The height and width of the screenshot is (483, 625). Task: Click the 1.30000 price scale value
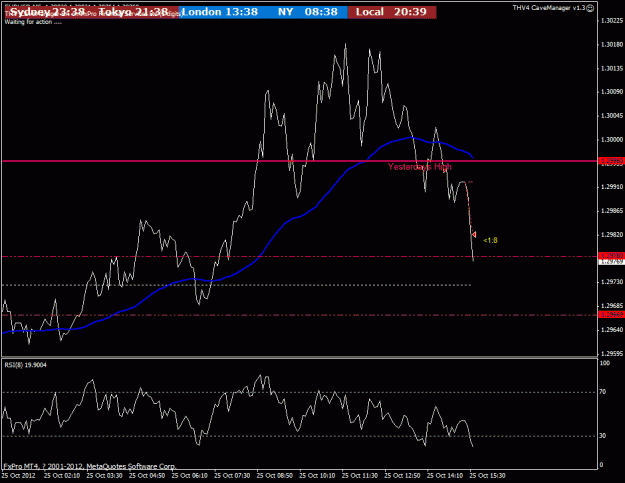point(612,140)
